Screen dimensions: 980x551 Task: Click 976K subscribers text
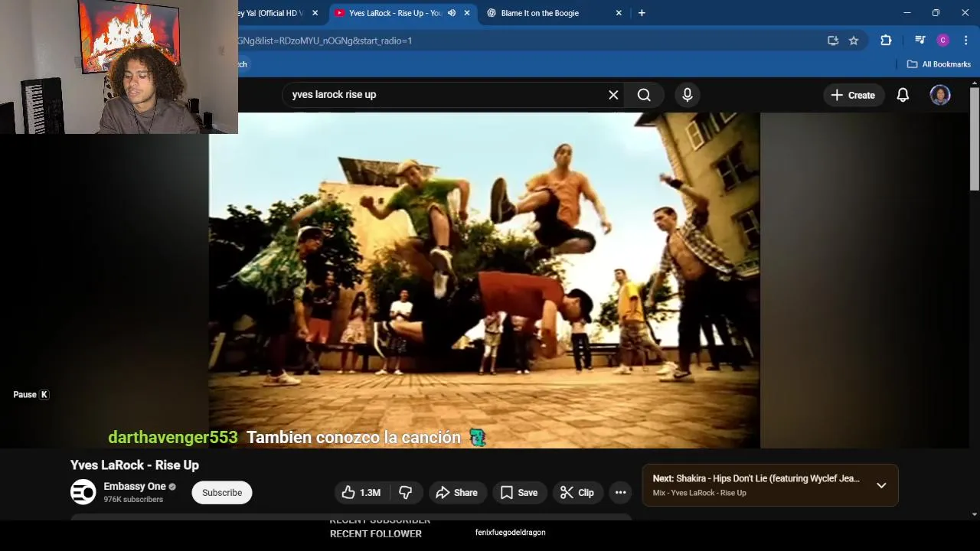[x=133, y=500]
